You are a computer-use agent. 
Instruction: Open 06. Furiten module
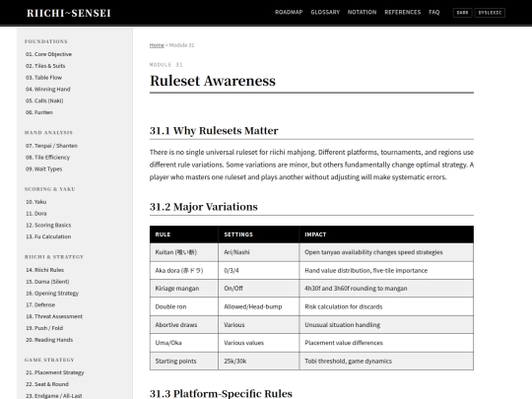click(39, 112)
